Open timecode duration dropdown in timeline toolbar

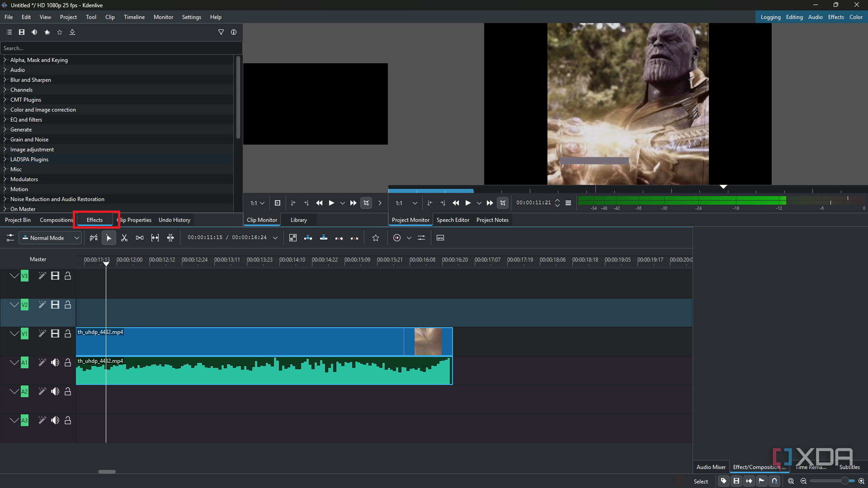pos(275,238)
